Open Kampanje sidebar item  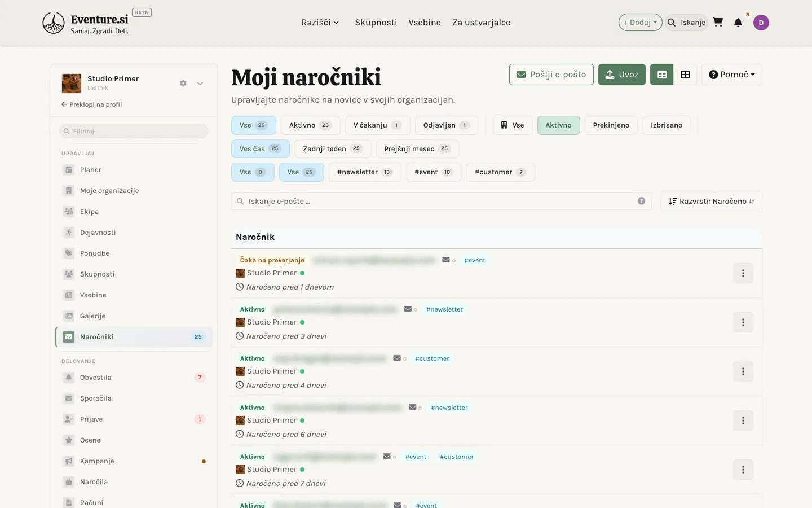[x=134, y=461]
